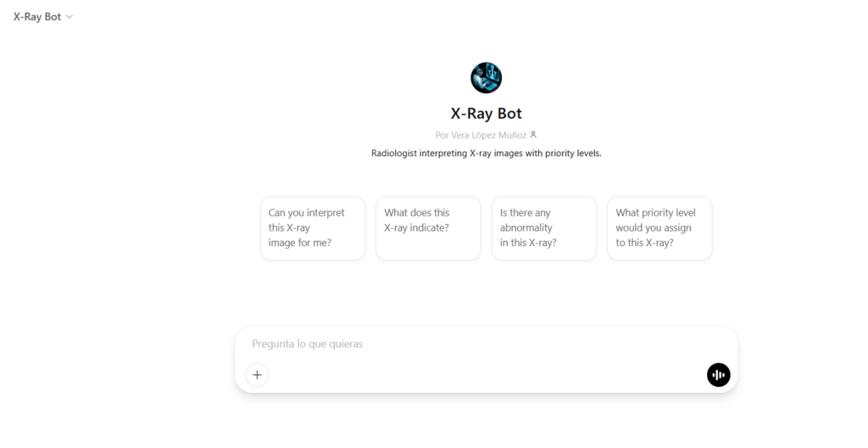
Task: Expand the chevron next to X-Ray Bot title
Action: coord(70,17)
